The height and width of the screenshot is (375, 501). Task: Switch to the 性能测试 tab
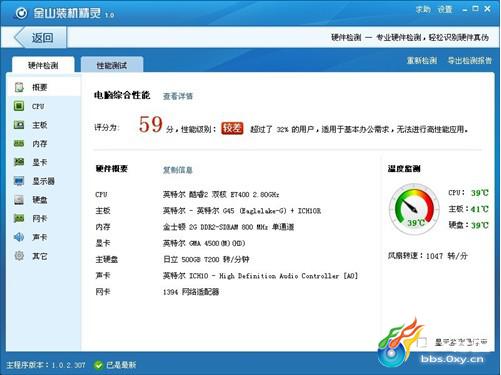click(112, 65)
